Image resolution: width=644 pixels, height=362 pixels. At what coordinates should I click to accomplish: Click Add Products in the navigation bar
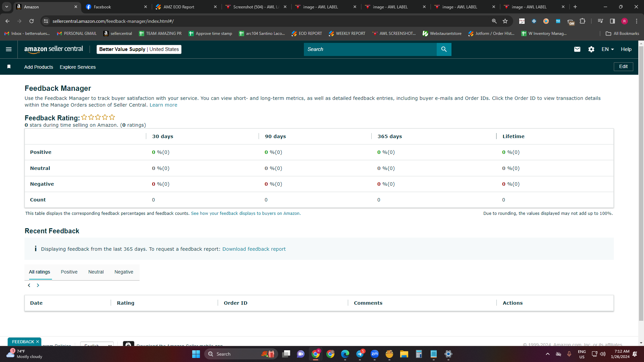pos(39,67)
